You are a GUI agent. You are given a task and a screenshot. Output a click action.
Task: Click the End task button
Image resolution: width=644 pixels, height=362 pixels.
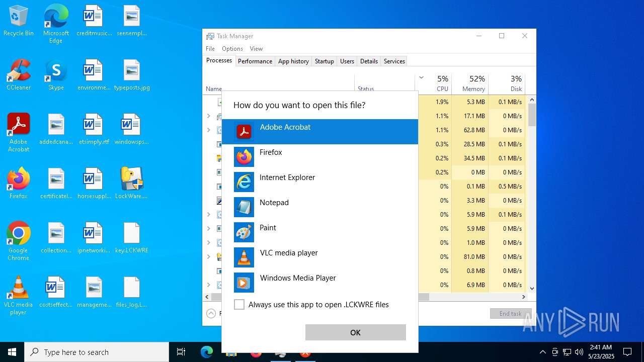[511, 313]
